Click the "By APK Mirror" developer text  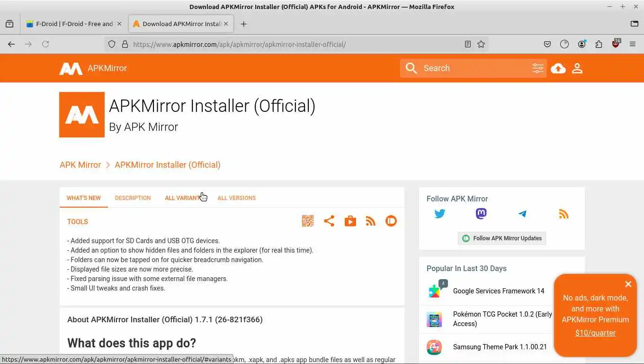(143, 127)
